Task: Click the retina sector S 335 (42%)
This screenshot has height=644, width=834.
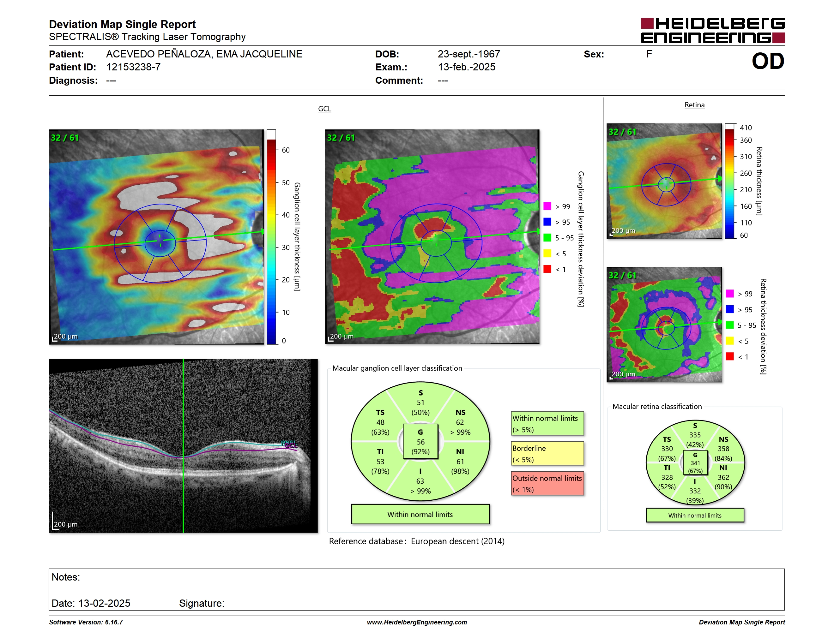Action: tap(695, 435)
